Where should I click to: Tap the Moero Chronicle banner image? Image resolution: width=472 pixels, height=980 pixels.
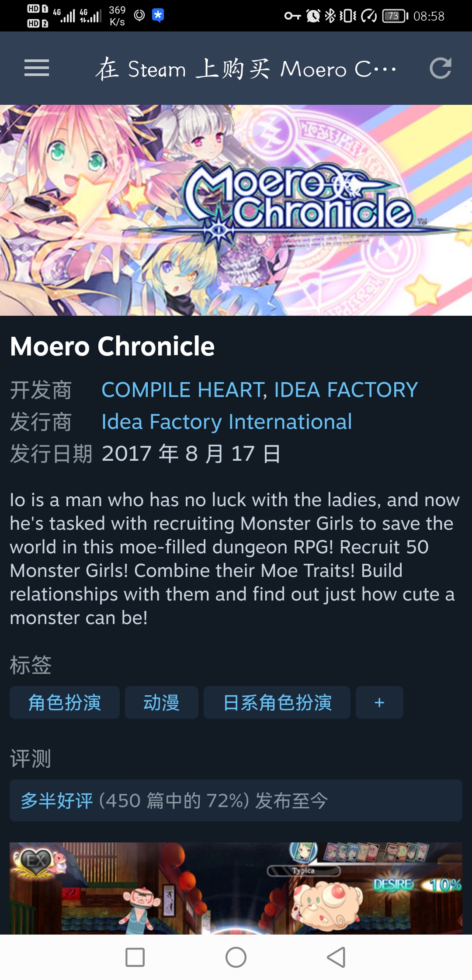[x=236, y=210]
